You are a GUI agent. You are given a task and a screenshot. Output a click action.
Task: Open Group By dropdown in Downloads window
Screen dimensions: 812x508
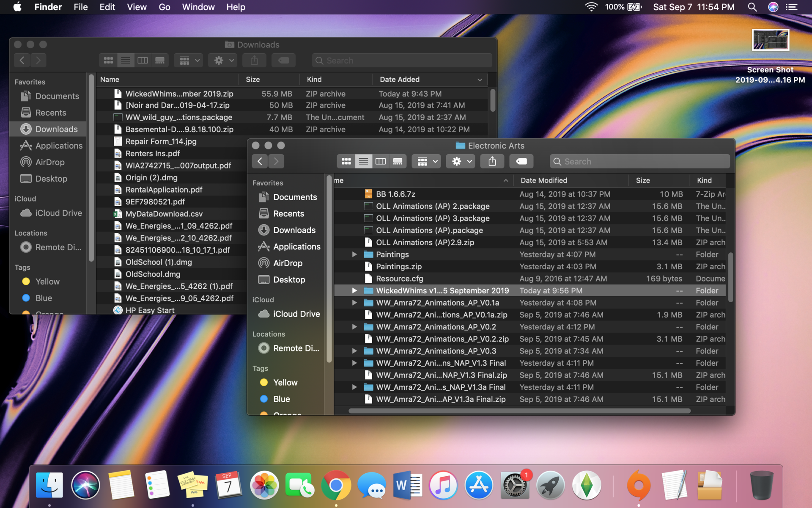(189, 61)
